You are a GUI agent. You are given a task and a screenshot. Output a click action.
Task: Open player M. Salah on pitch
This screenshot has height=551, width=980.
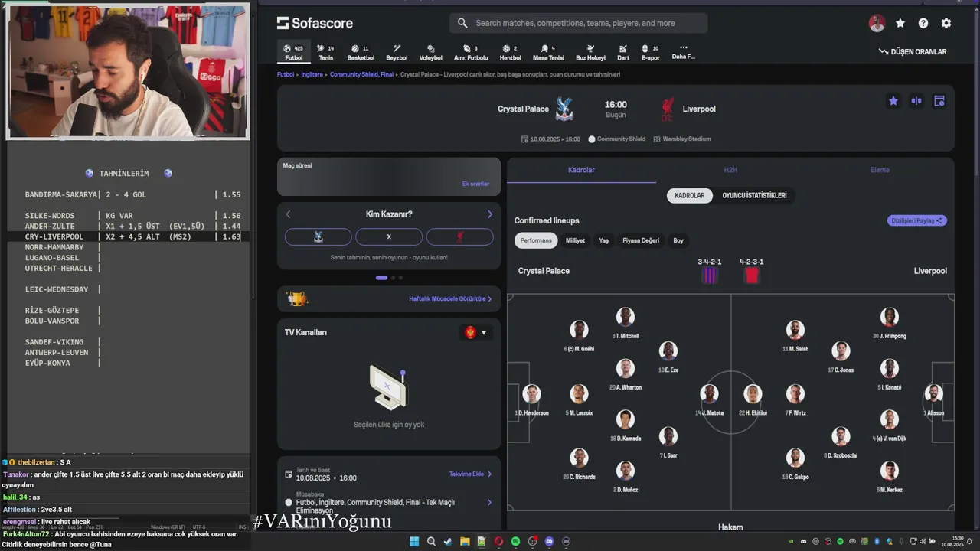(795, 335)
